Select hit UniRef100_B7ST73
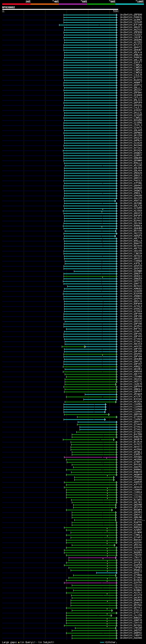The width and height of the screenshot is (146, 644). click(131, 77)
